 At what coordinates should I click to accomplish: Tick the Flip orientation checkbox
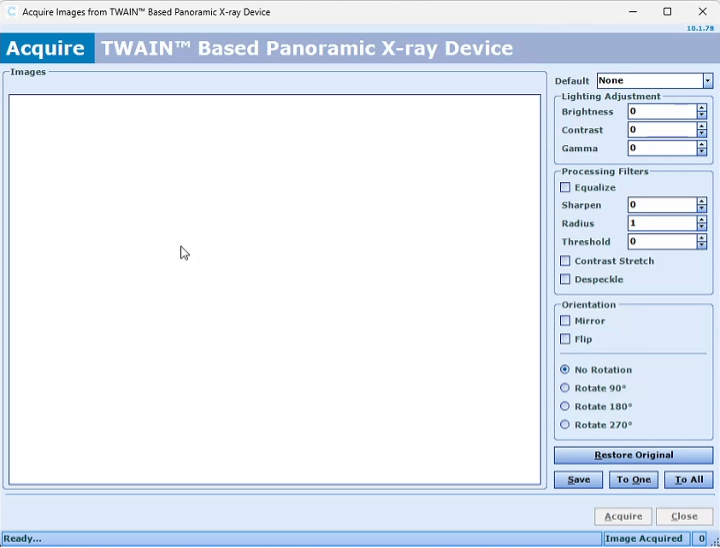tap(565, 339)
